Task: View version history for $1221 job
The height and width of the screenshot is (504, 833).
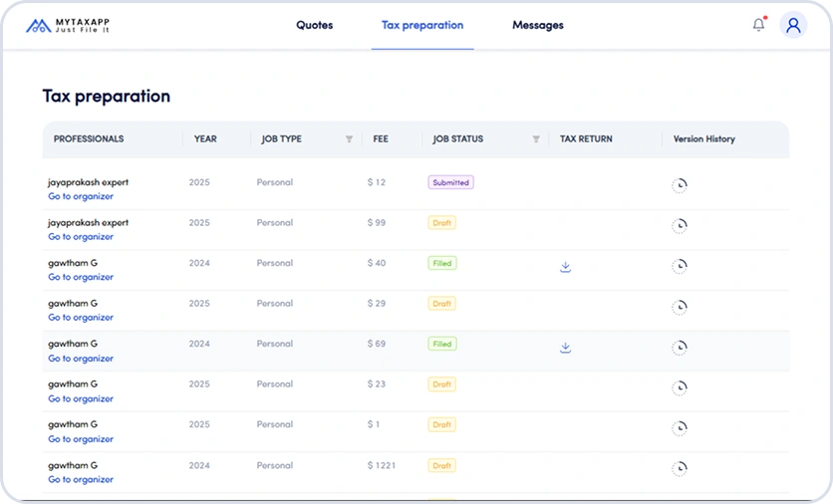Action: (x=679, y=468)
